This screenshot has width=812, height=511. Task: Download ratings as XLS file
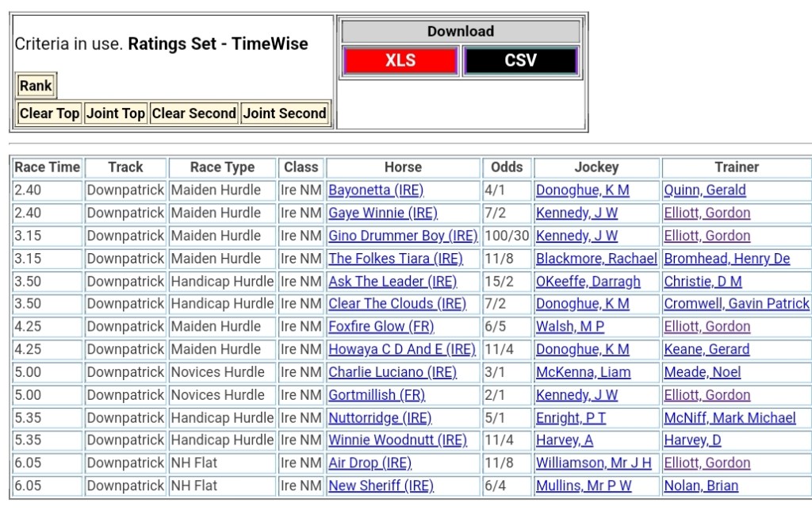click(x=400, y=61)
